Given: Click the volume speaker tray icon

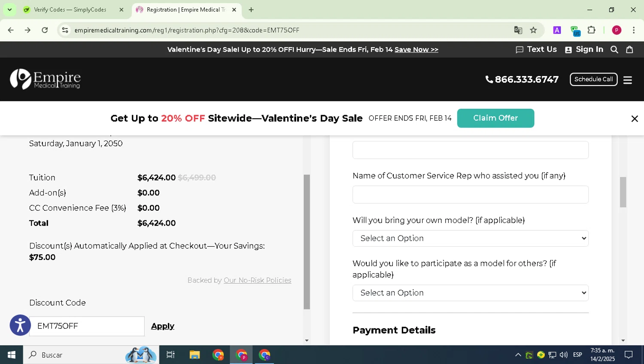Looking at the screenshot, I should coord(564,355).
